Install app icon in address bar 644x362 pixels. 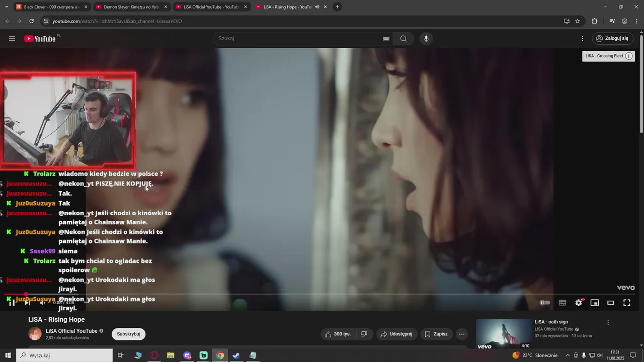coord(567,21)
